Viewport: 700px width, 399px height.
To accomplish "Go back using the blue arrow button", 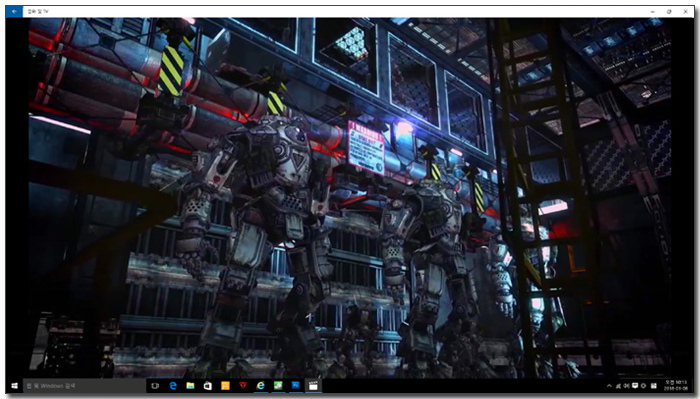I will (14, 12).
